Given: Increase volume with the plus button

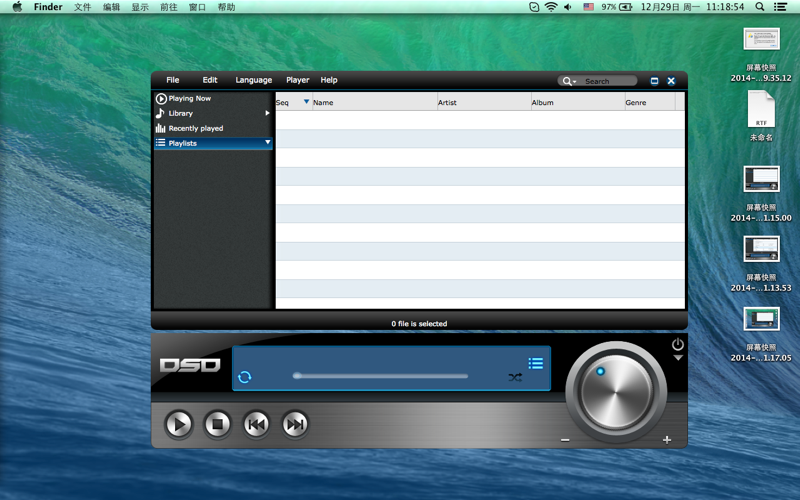Looking at the screenshot, I should pyautogui.click(x=667, y=440).
